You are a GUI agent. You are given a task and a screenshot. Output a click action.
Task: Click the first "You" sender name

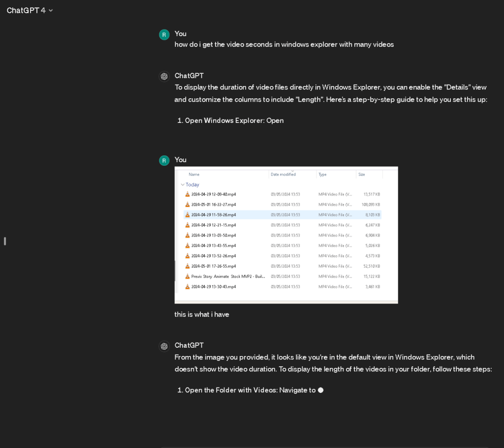pyautogui.click(x=180, y=34)
